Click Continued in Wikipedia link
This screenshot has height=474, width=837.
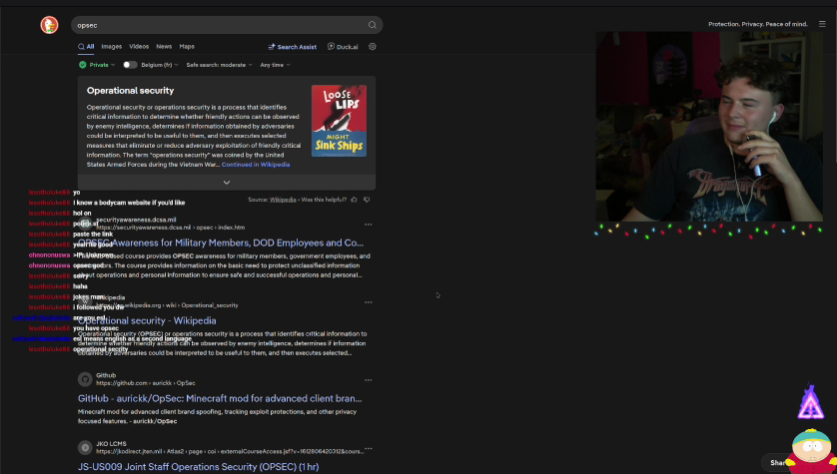tap(256, 165)
